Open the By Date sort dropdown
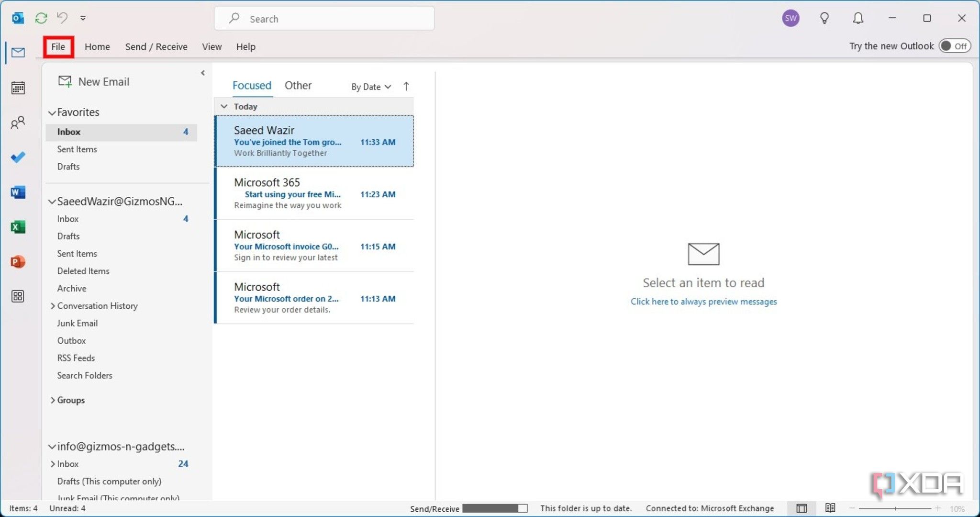Viewport: 980px width, 517px height. (x=370, y=87)
